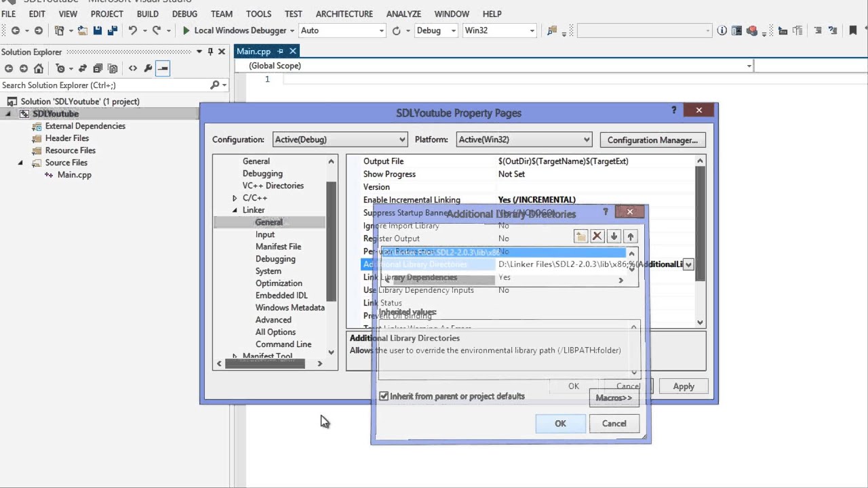Select the Header Files folder

[67, 138]
